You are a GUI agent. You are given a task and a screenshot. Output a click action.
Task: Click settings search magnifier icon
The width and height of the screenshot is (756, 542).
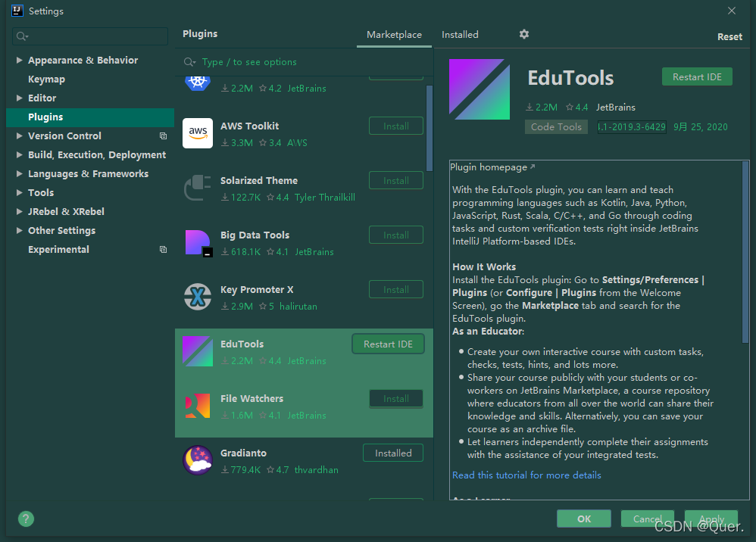pos(22,36)
